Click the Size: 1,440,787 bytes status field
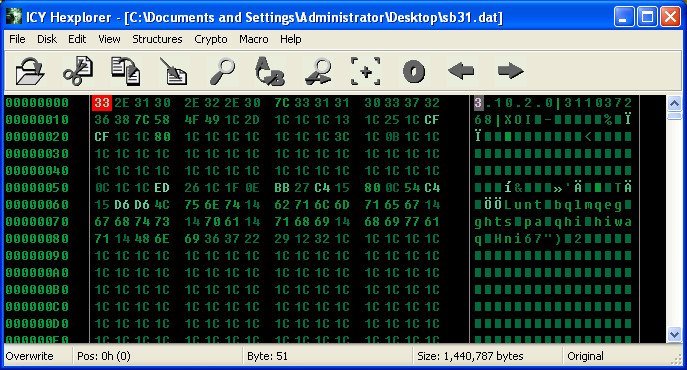 [x=470, y=356]
